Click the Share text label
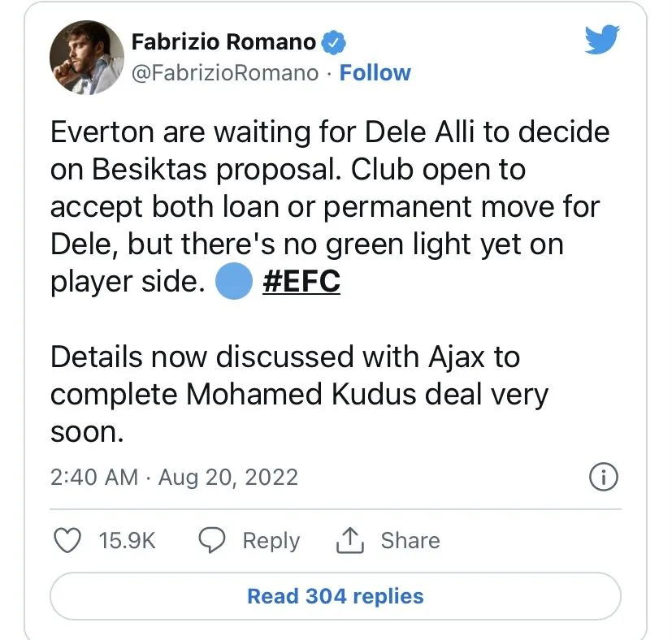This screenshot has height=640, width=672. [x=410, y=540]
